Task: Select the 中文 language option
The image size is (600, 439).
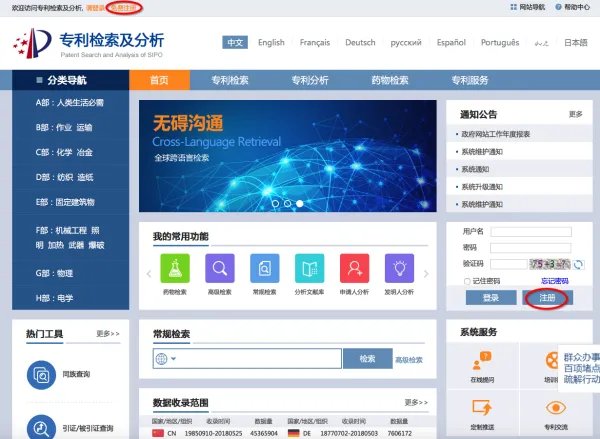Action: 235,42
